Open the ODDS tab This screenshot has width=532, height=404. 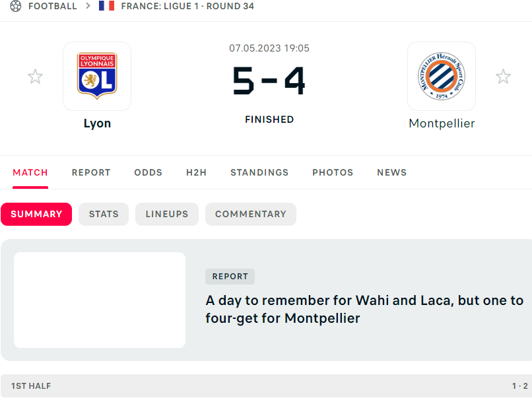point(148,172)
